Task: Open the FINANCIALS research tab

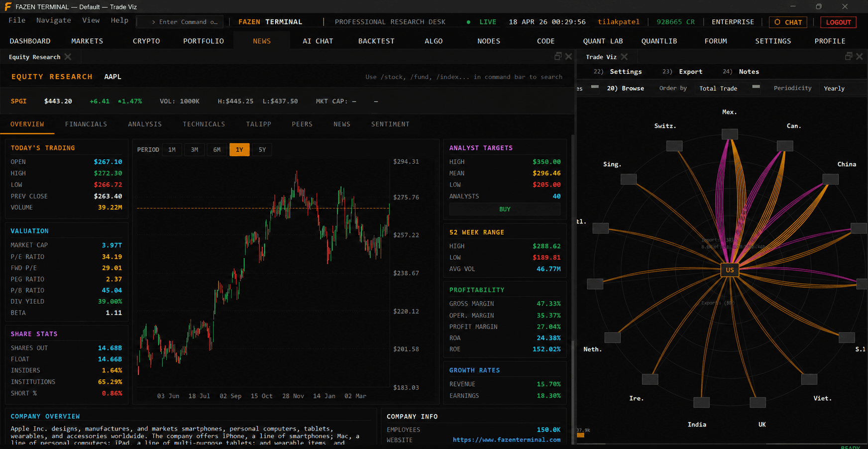Action: click(x=86, y=124)
